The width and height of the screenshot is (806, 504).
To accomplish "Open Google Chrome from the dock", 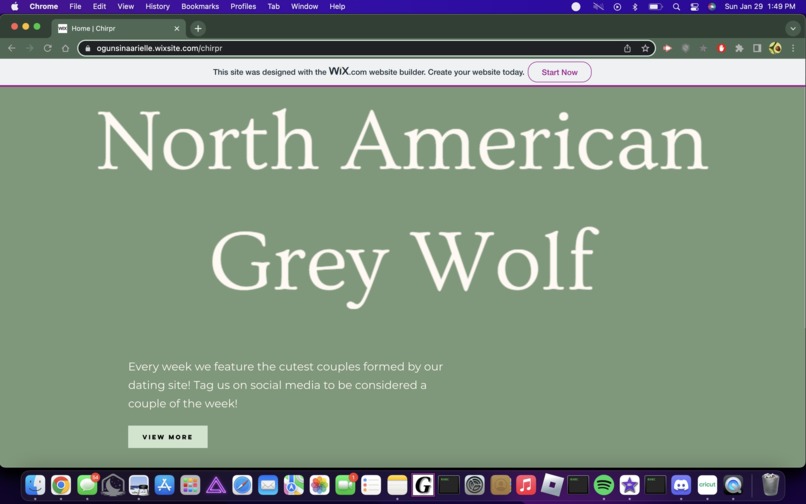I will 61,484.
